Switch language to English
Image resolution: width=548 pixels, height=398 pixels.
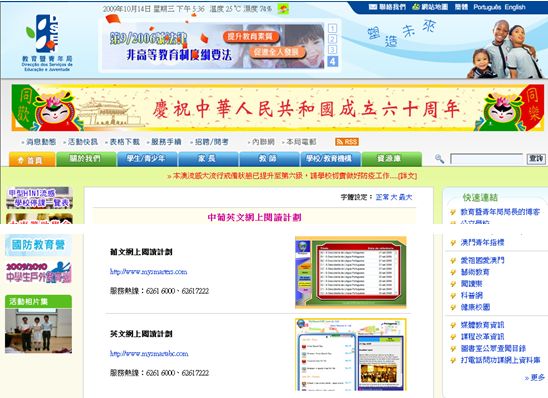click(x=515, y=7)
